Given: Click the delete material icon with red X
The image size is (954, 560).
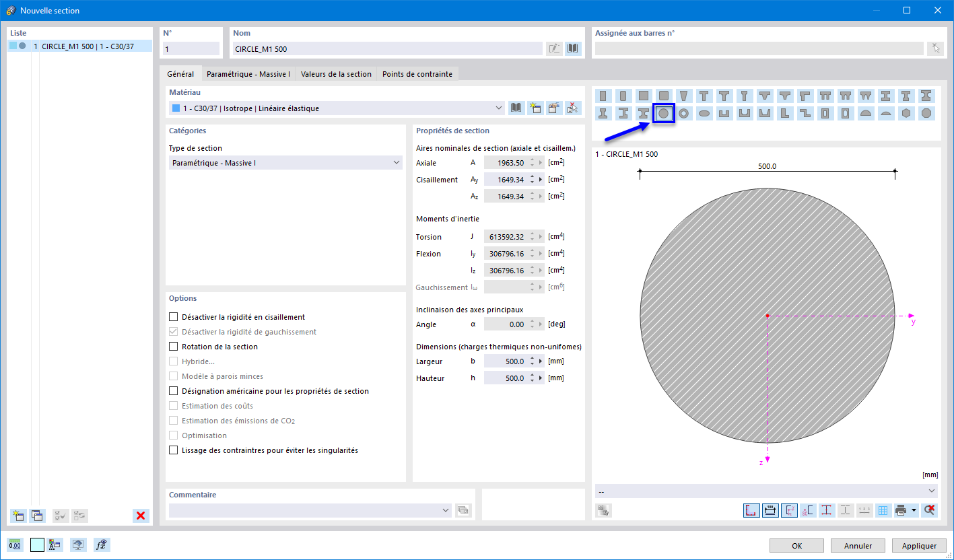Looking at the screenshot, I should tap(573, 108).
